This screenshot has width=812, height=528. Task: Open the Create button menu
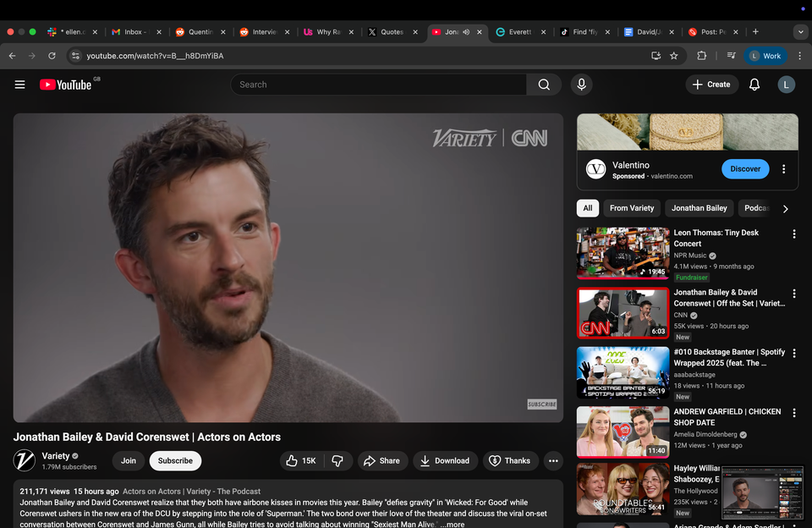[711, 85]
